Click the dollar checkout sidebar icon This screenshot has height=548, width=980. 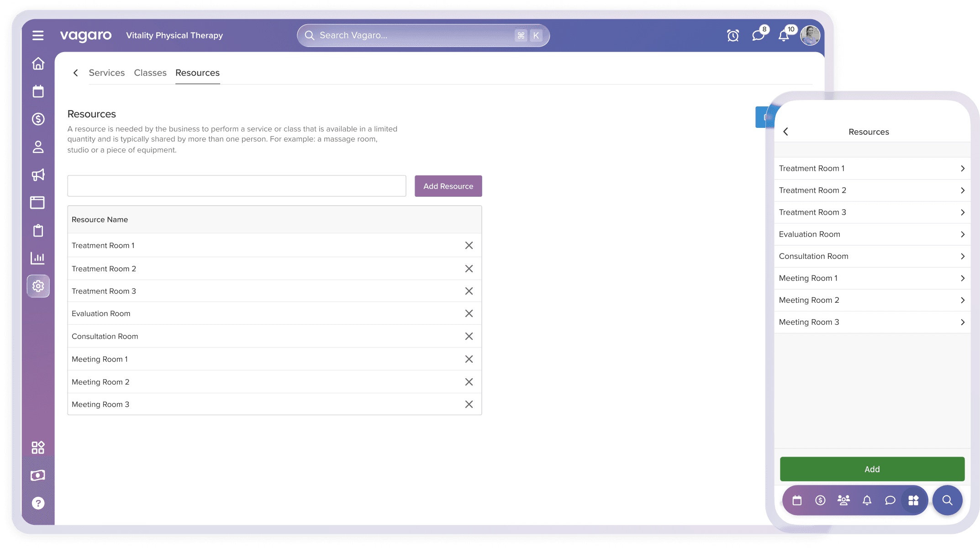coord(38,119)
